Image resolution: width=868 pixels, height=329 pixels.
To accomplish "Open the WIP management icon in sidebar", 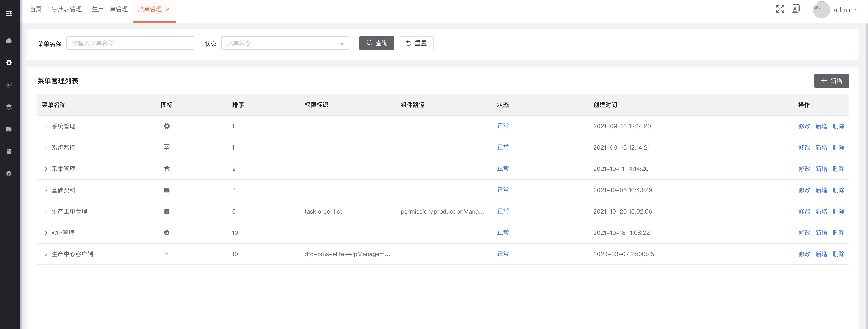I will 9,174.
